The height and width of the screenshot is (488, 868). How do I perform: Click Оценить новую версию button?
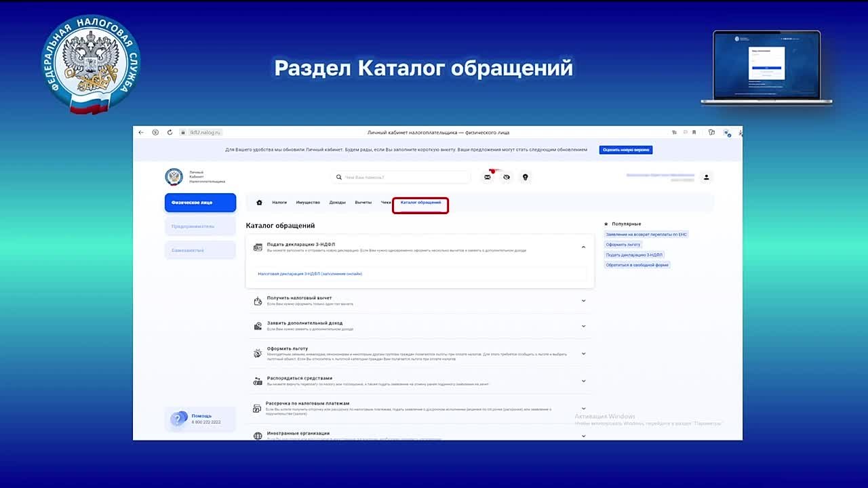(x=625, y=150)
